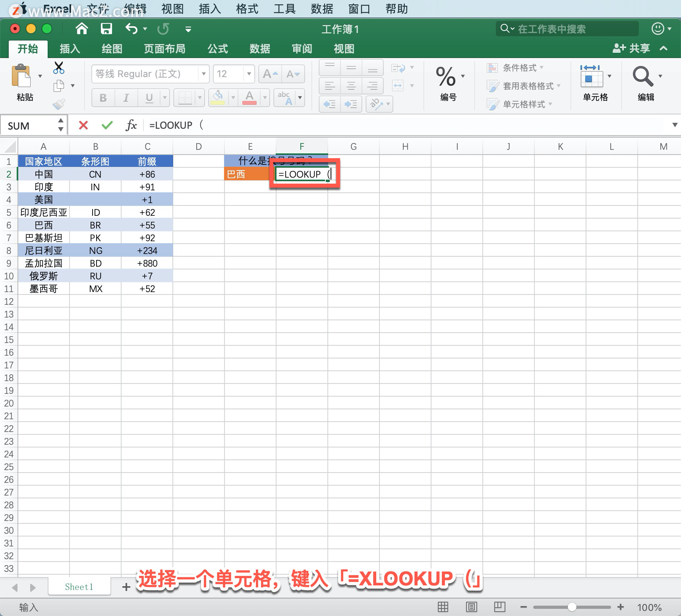This screenshot has width=681, height=616.
Task: Click the Home icon in title bar
Action: click(82, 29)
